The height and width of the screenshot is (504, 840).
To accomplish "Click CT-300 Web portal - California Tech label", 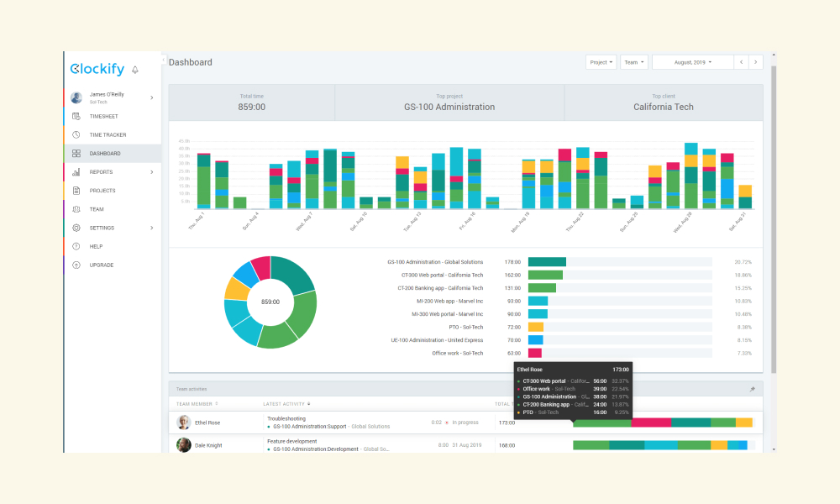I will (442, 275).
